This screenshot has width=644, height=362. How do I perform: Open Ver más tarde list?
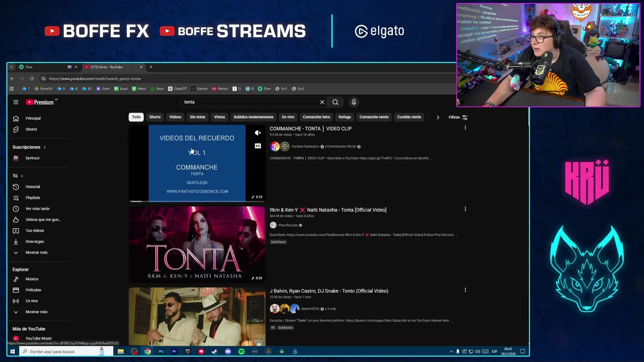(38, 209)
